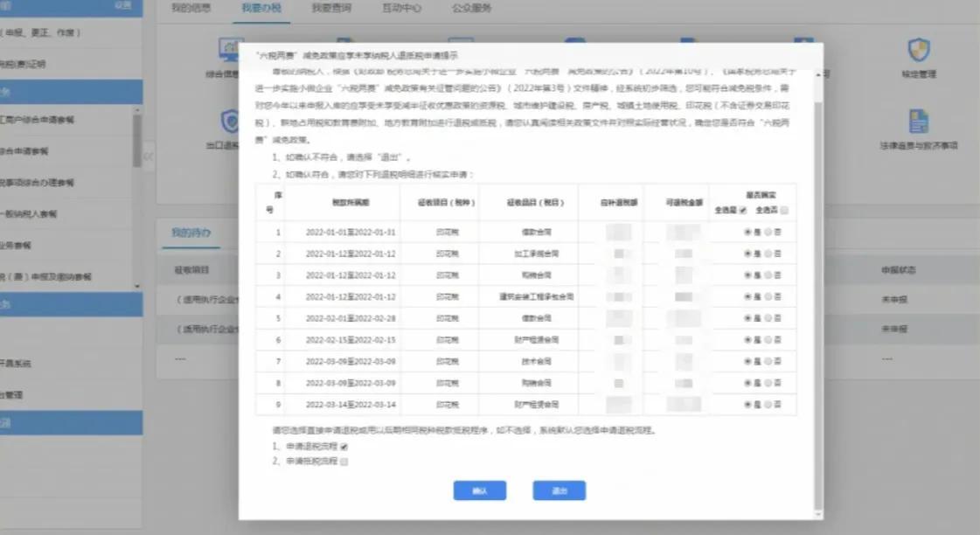This screenshot has width=980, height=535.
Task: Choose 是 for 技术合同 row
Action: click(x=747, y=361)
